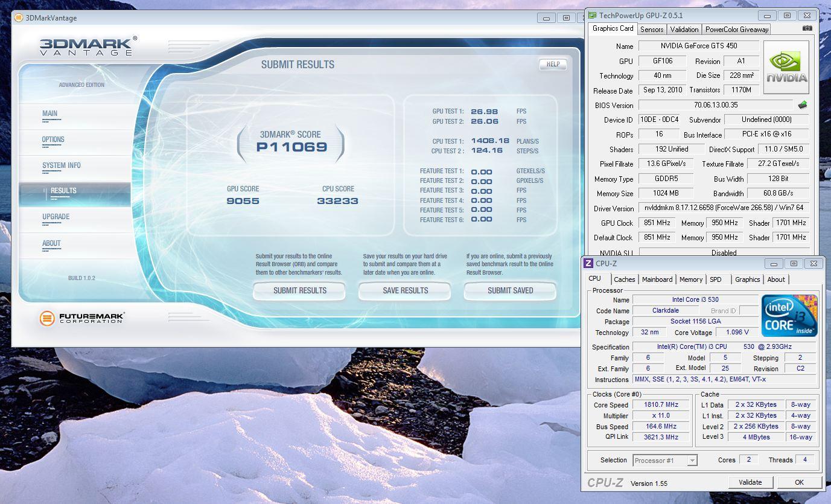Click the SAVE RESULTS button
This screenshot has width=831, height=504.
coord(405,290)
